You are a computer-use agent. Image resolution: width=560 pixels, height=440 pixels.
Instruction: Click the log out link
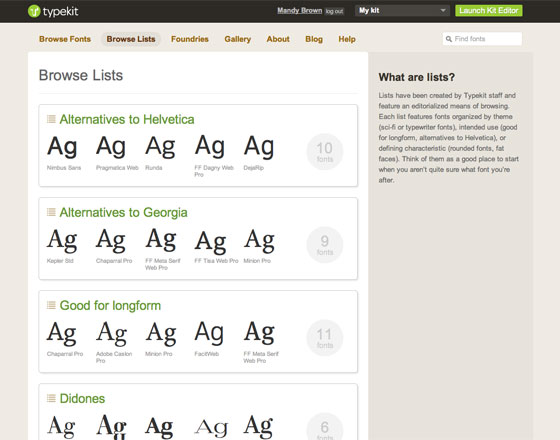[334, 11]
